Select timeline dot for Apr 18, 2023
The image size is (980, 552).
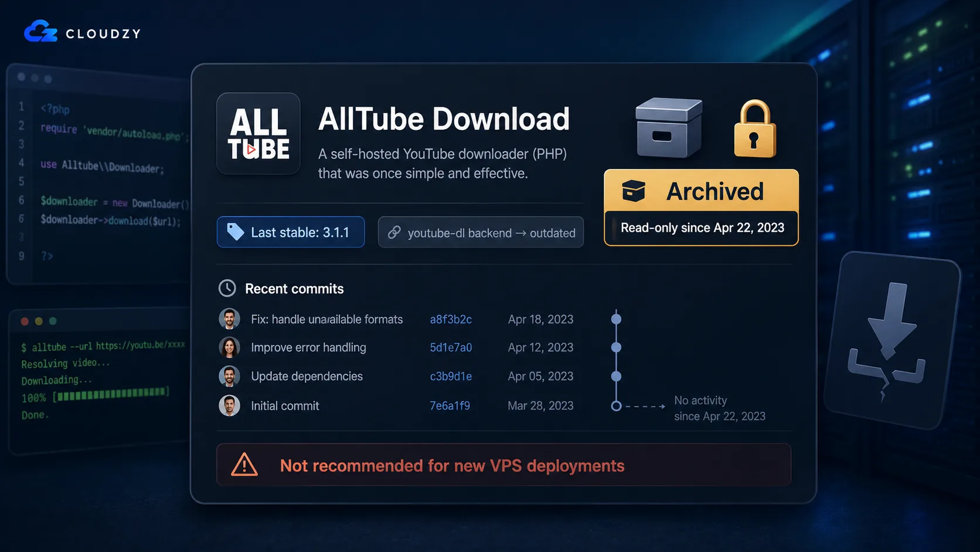point(616,319)
